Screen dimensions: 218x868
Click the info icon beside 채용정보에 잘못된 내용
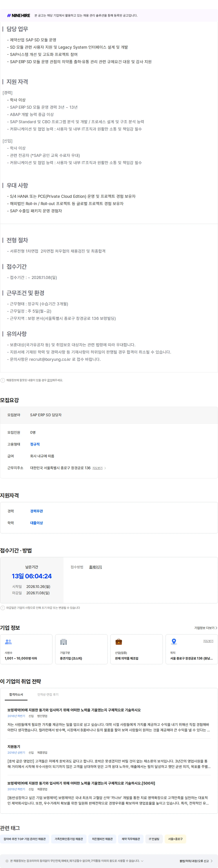tap(3, 380)
